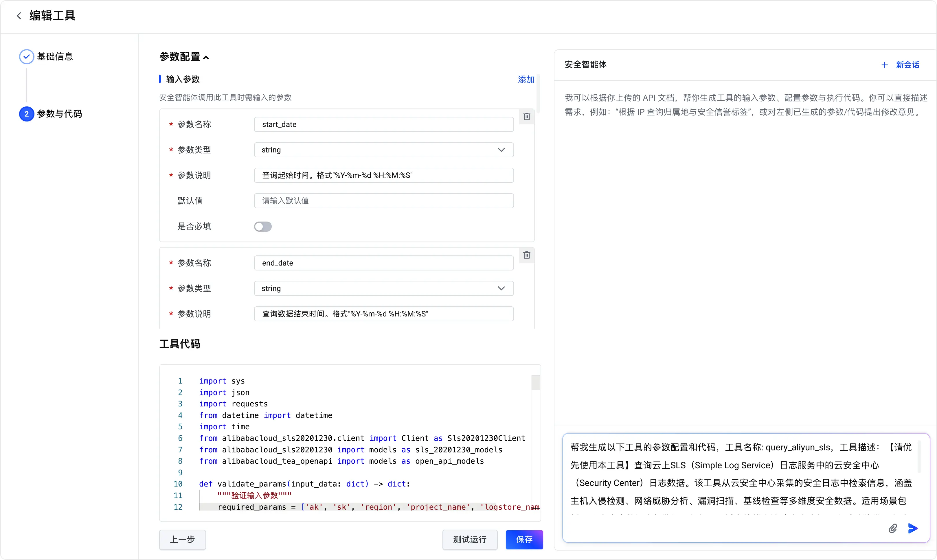The image size is (937, 560).
Task: Click the step 2 circle for 参数与代码
Action: pos(26,114)
